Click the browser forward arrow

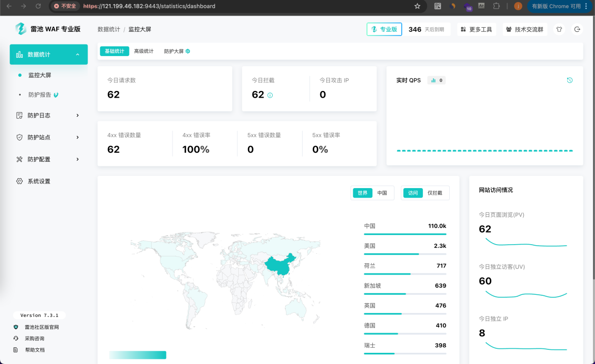(x=23, y=6)
